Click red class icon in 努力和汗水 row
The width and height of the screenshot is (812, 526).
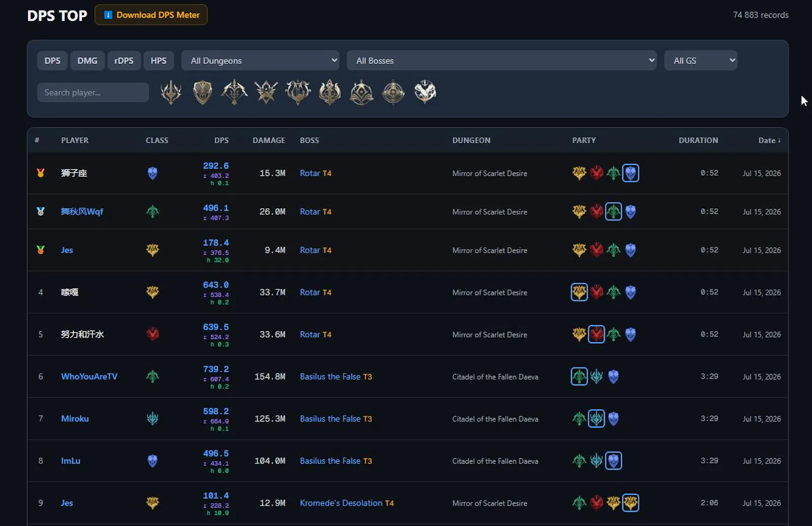(x=152, y=334)
